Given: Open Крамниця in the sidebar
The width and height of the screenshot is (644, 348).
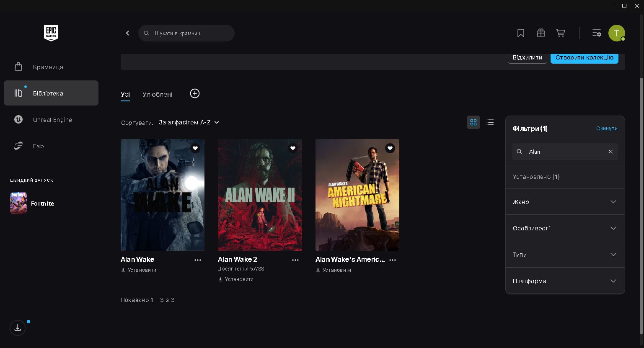Looking at the screenshot, I should (51, 67).
